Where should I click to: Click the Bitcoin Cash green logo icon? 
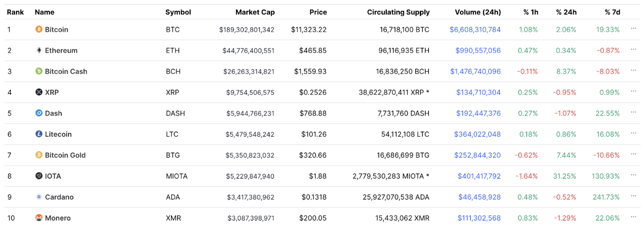(x=39, y=72)
